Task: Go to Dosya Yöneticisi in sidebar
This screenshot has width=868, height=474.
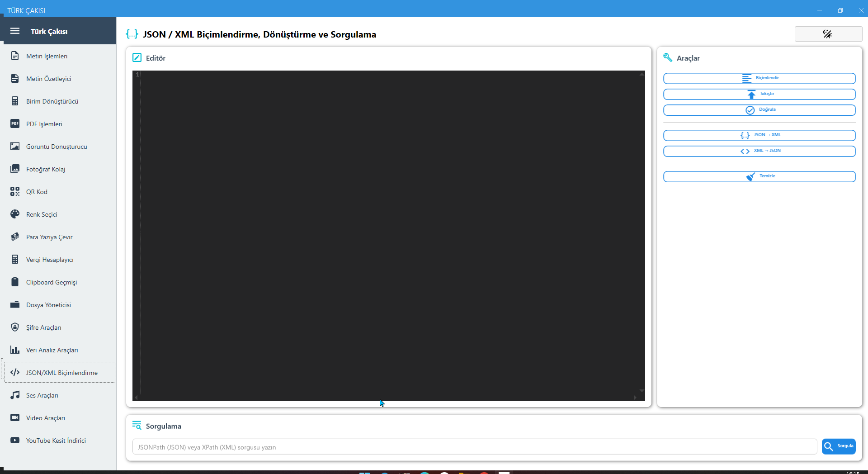Action: pos(48,305)
